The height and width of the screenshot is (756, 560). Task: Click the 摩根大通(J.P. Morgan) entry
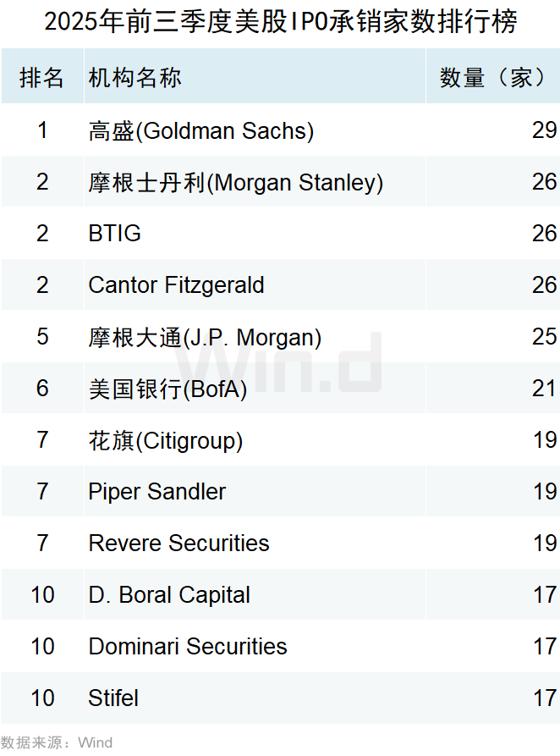point(205,337)
